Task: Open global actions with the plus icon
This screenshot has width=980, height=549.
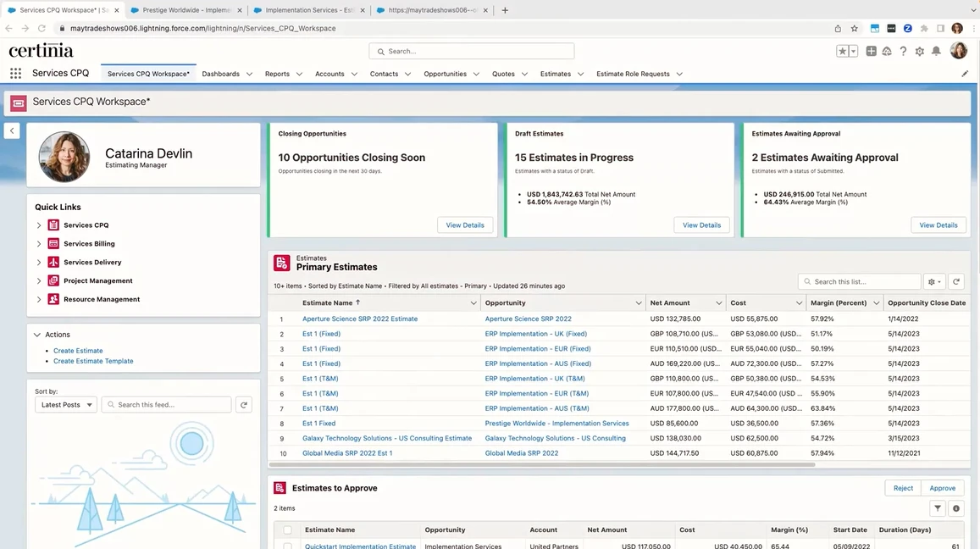Action: (872, 52)
